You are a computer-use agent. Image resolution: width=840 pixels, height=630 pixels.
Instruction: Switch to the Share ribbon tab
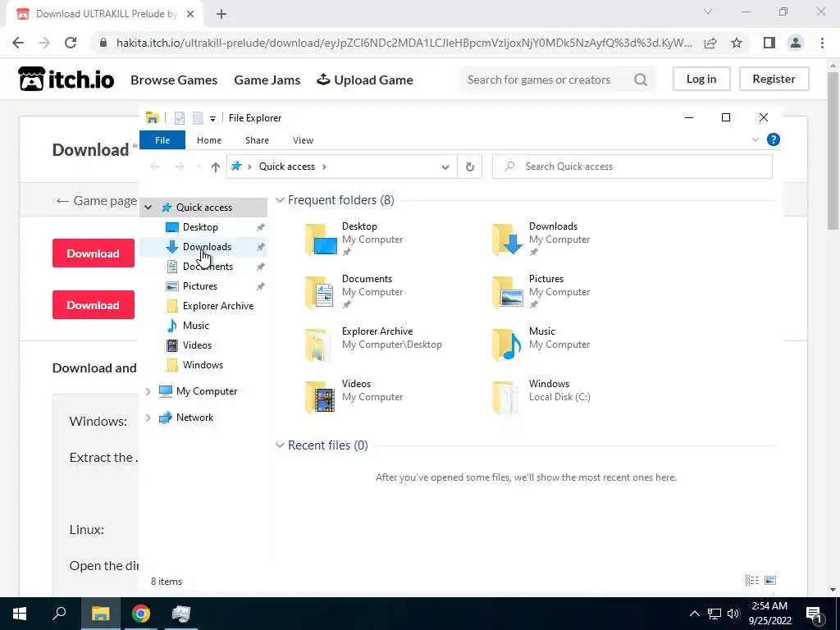[x=257, y=140]
